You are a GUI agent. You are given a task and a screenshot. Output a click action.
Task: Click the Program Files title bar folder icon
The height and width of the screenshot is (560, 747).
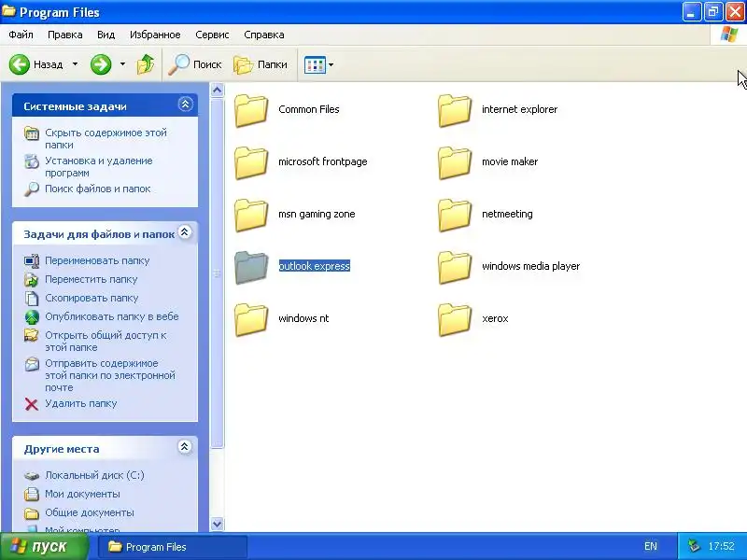9,11
